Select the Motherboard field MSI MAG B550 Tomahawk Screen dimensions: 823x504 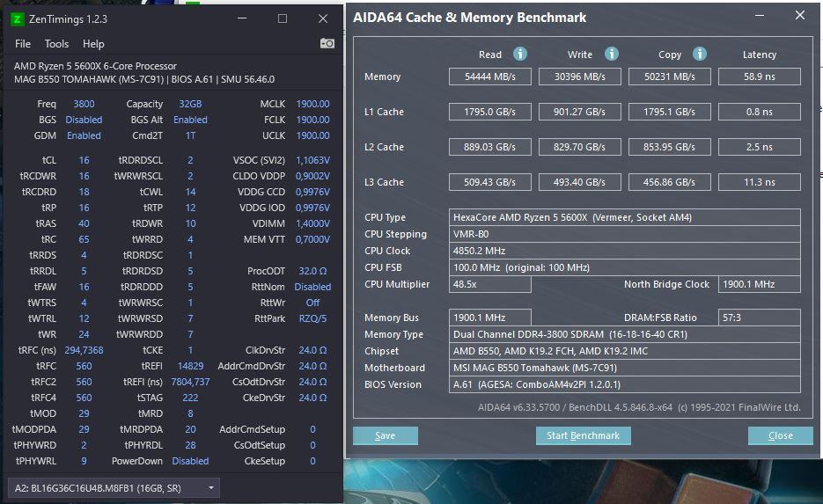tap(625, 368)
